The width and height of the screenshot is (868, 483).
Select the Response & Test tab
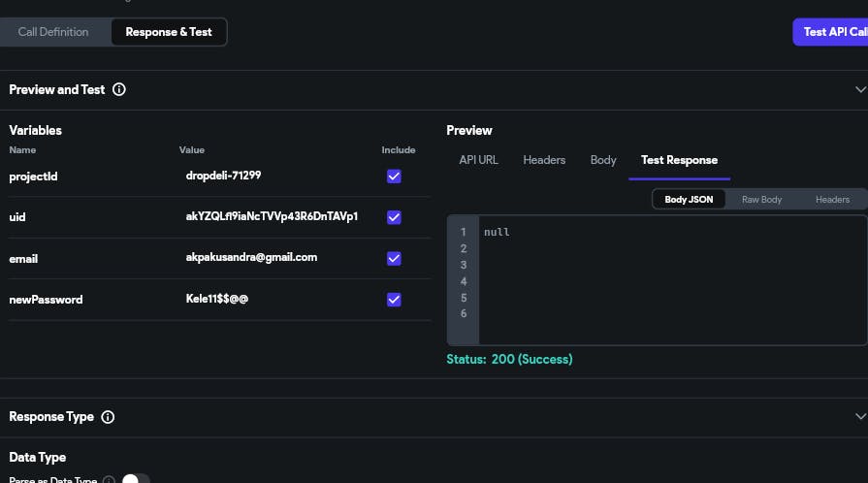[169, 32]
